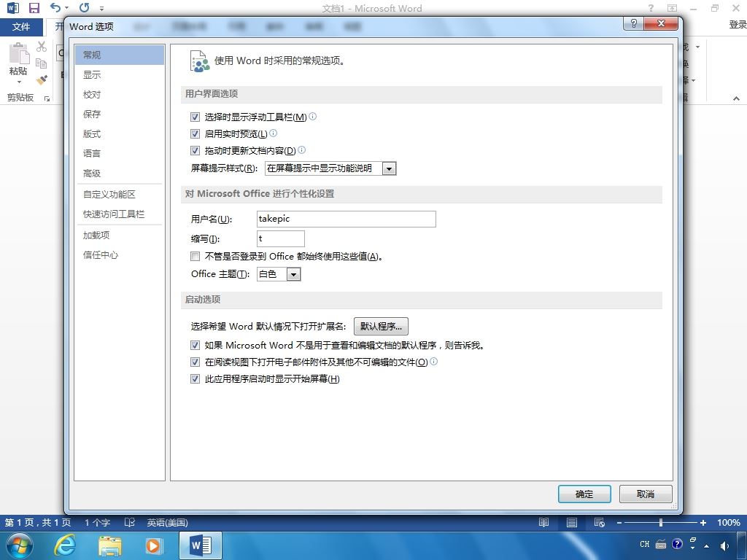Toggle 拖动时更新文档内容 checkbox
747x560 pixels.
click(195, 150)
